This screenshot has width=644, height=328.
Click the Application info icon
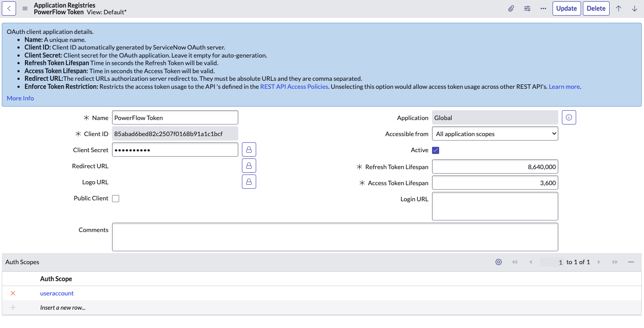tap(569, 118)
